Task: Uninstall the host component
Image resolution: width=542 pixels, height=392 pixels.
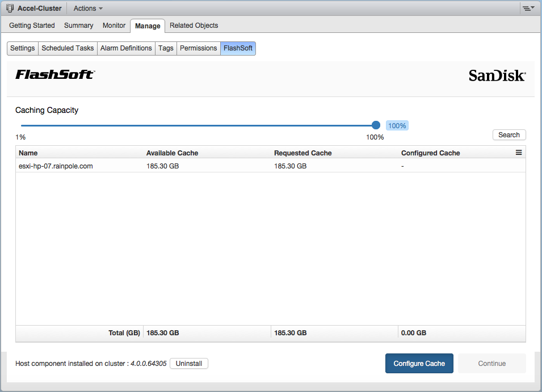Action: pos(189,364)
